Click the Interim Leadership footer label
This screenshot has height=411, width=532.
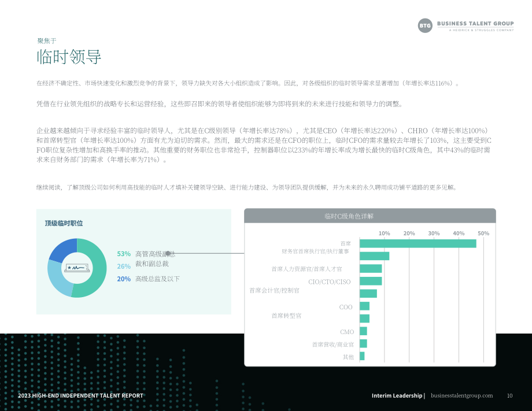(397, 396)
